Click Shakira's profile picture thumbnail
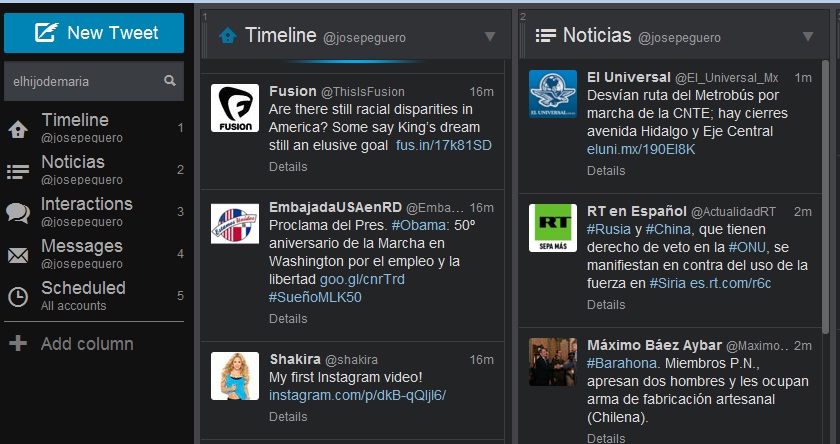This screenshot has width=840, height=444. pos(235,376)
